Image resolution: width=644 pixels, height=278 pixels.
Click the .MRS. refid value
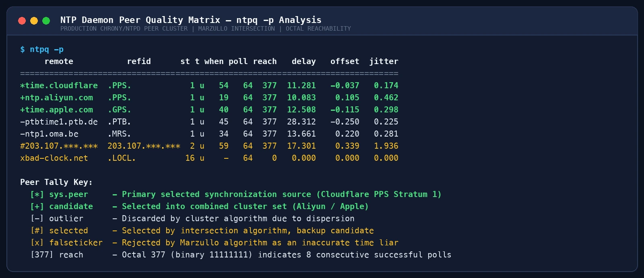119,134
